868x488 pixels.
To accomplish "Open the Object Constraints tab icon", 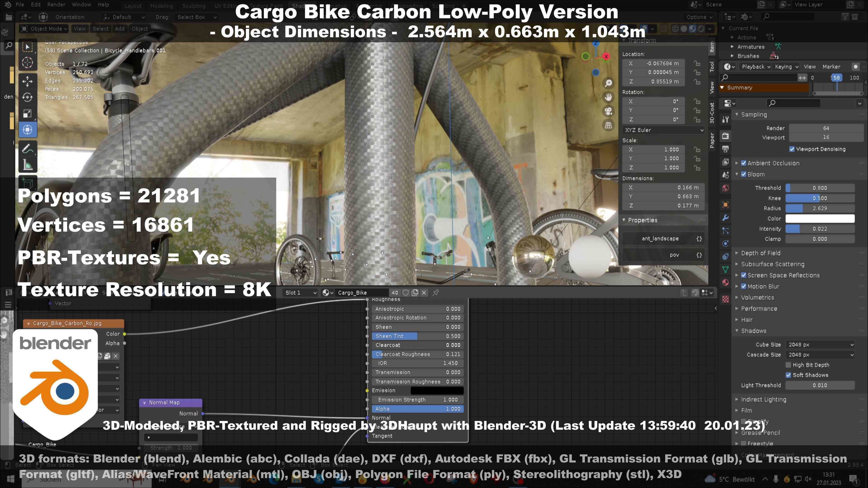I will pyautogui.click(x=725, y=257).
